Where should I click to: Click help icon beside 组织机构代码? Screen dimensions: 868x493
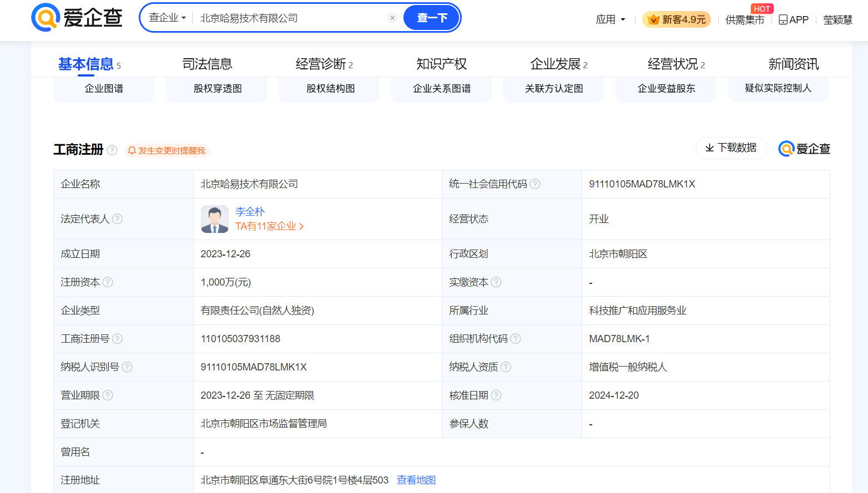pyautogui.click(x=516, y=339)
